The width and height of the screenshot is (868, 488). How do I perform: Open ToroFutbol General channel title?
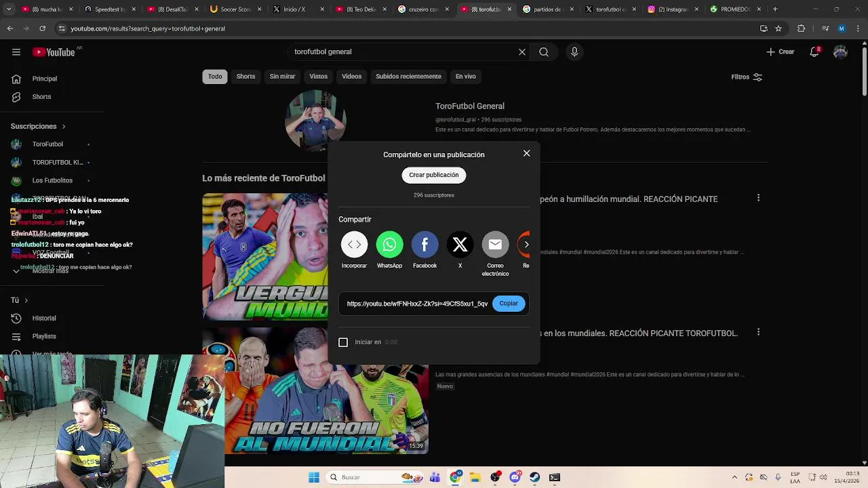[x=469, y=106]
